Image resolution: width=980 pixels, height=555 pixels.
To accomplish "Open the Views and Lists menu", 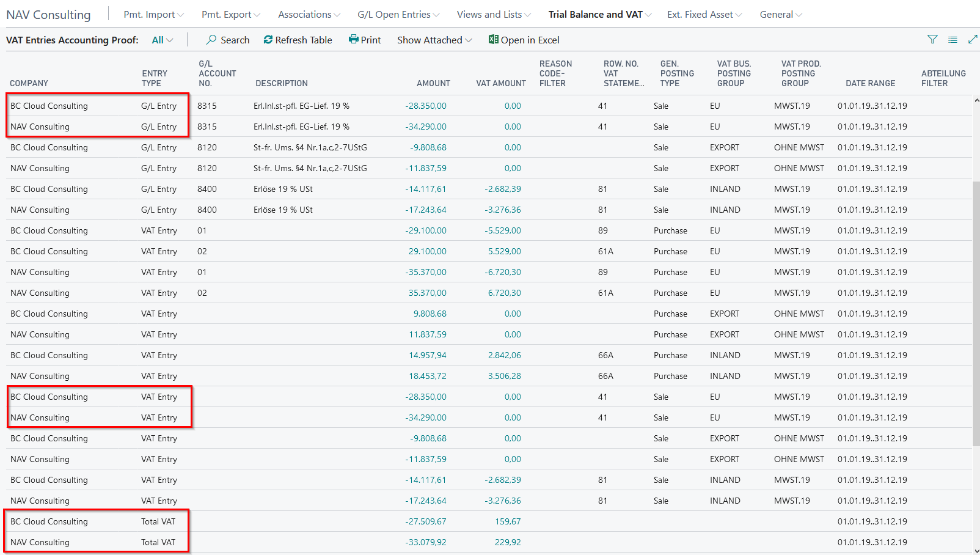I will 494,15.
